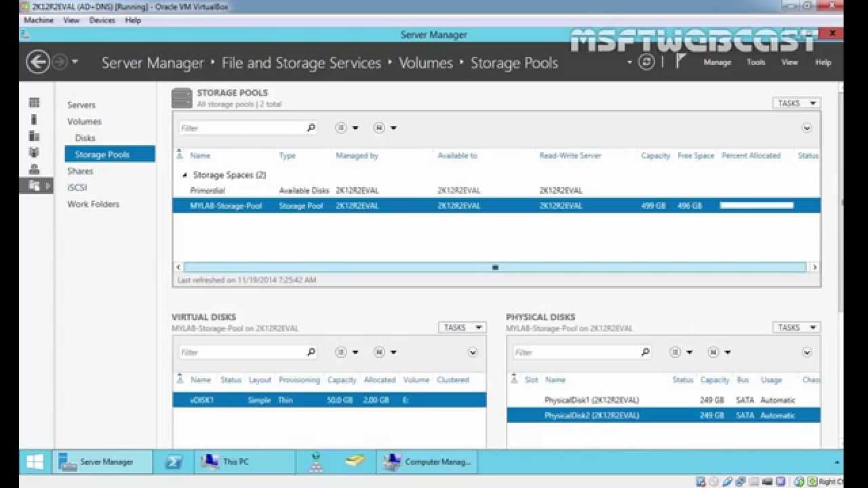Select the MYLAB-Storage-Pool row
This screenshot has width=868, height=488.
496,205
